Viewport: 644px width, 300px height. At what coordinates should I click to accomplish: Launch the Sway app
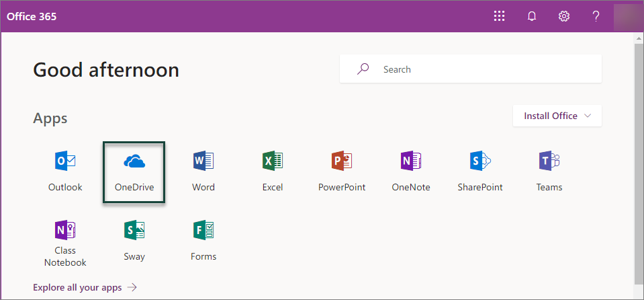point(134,241)
